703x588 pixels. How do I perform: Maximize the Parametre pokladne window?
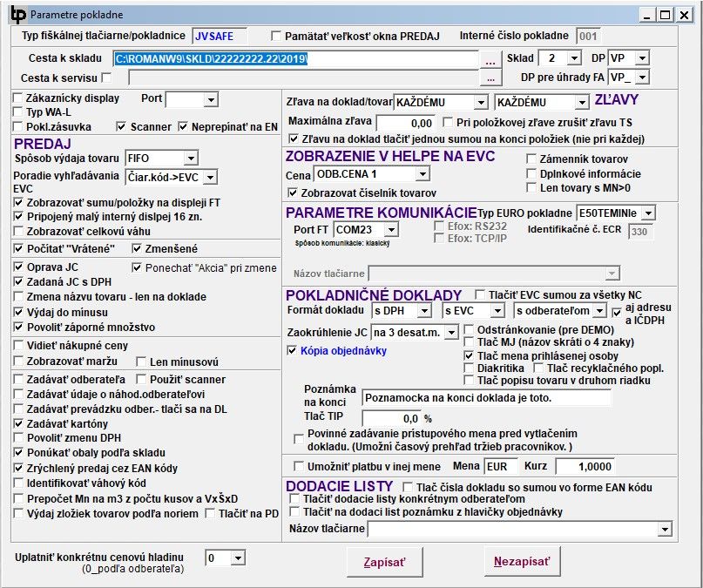tap(666, 15)
